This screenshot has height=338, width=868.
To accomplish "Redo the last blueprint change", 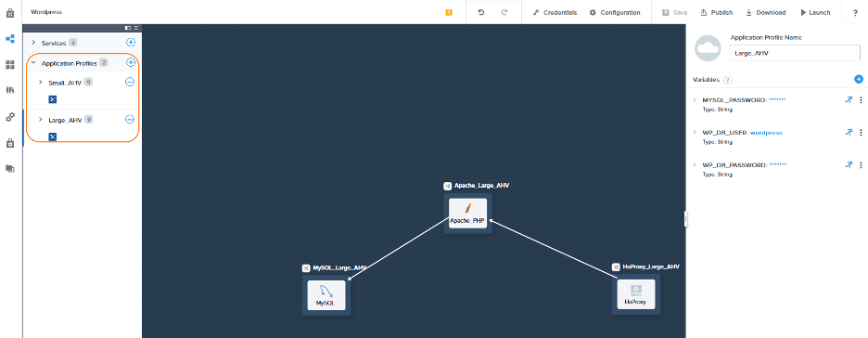I will click(x=504, y=12).
